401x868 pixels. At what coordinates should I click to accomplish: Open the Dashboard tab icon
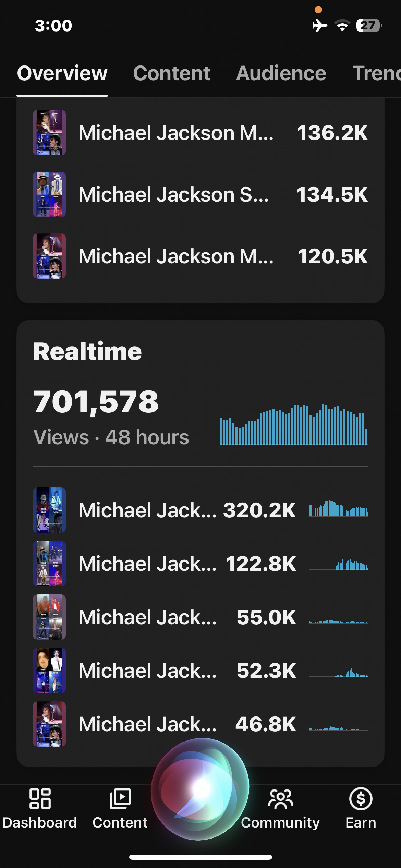pyautogui.click(x=40, y=798)
